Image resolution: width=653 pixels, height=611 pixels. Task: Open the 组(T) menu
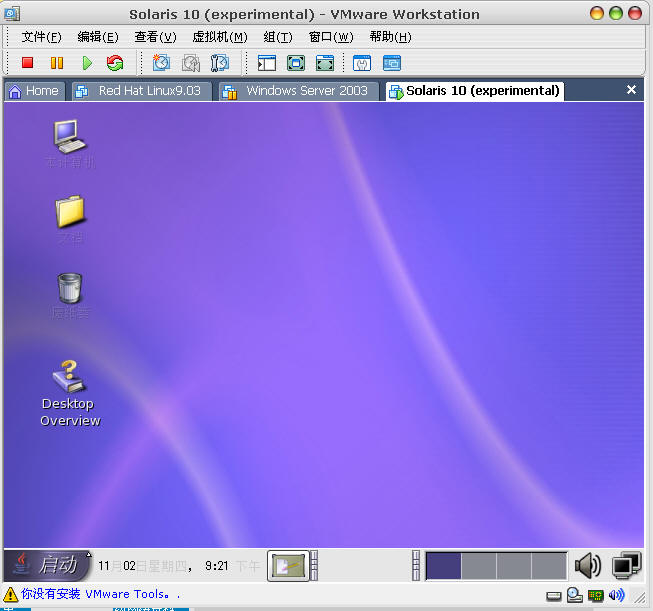click(x=278, y=37)
